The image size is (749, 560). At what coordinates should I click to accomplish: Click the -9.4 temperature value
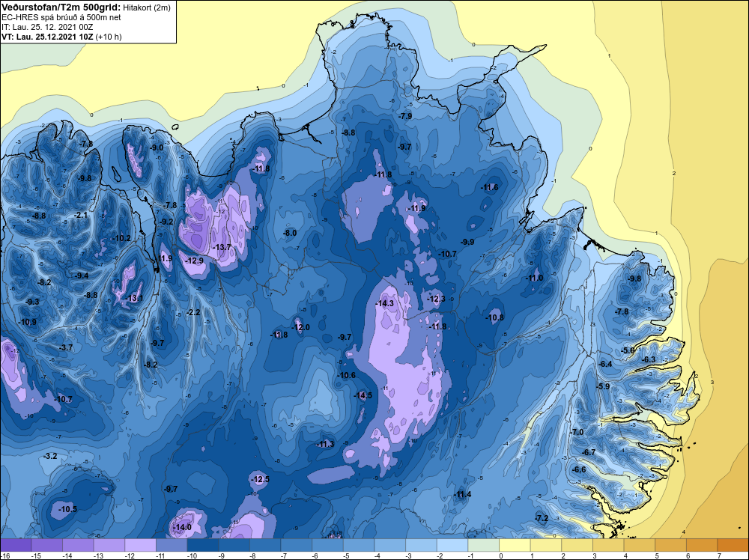click(x=82, y=275)
